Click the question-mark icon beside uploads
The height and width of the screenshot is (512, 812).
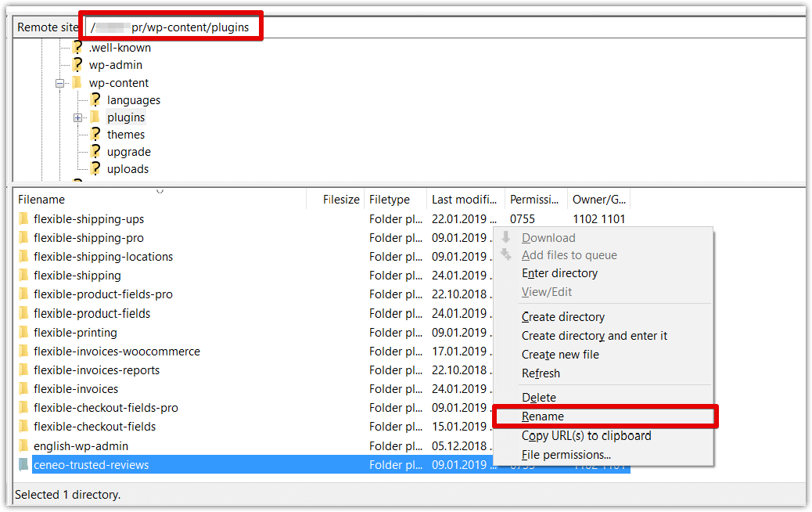coord(95,168)
